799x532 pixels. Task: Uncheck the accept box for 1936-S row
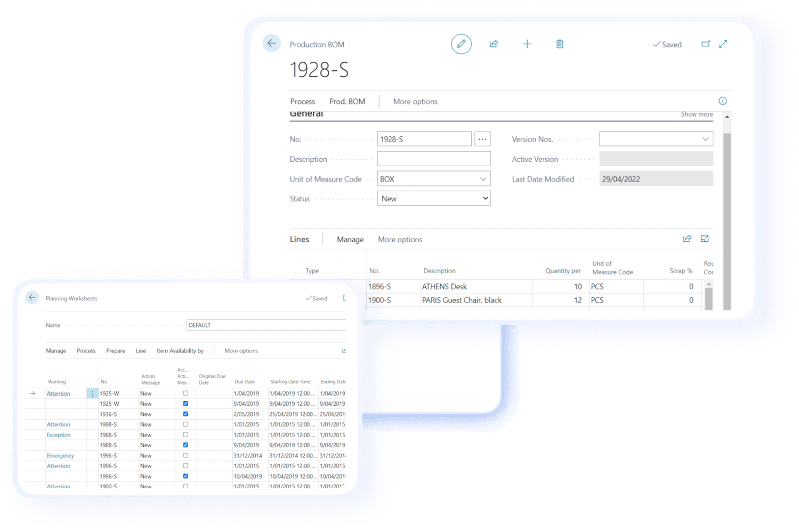click(x=185, y=414)
